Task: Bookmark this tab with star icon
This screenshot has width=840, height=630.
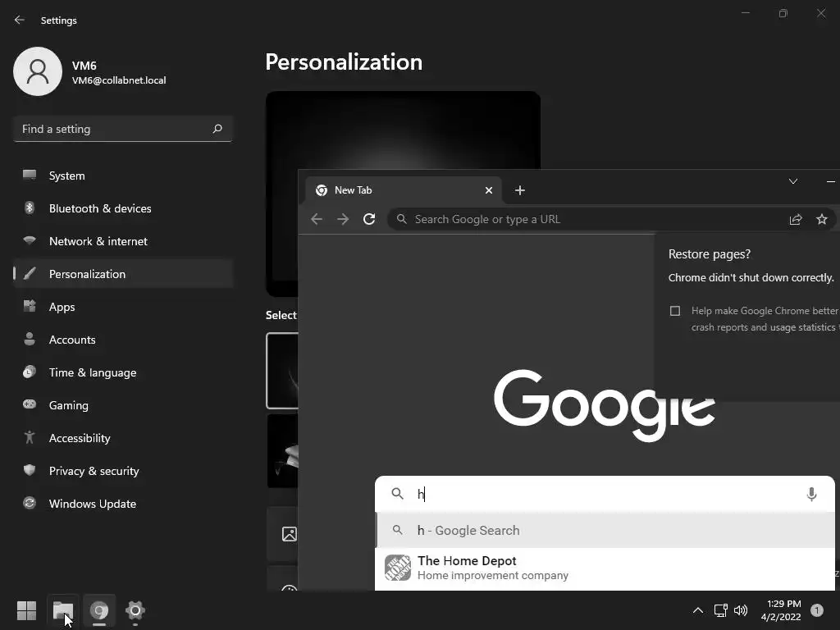Action: [x=822, y=219]
